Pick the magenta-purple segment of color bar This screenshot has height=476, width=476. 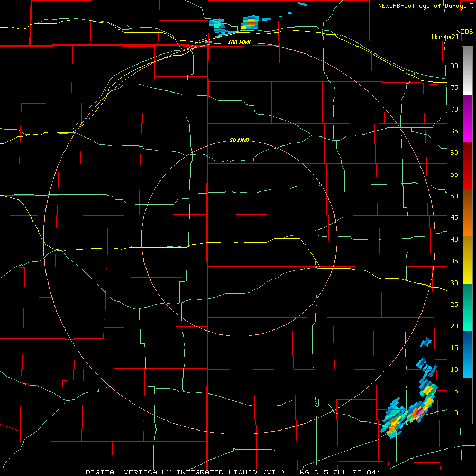coord(467,119)
